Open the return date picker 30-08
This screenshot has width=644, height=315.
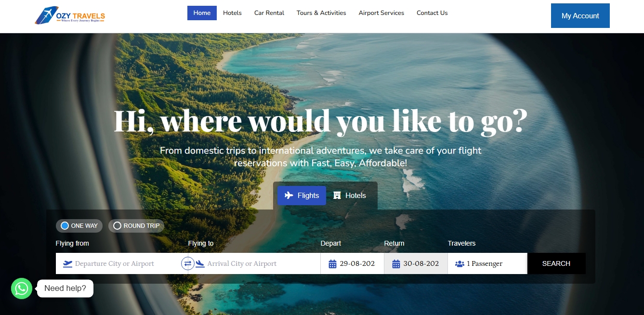coord(416,263)
